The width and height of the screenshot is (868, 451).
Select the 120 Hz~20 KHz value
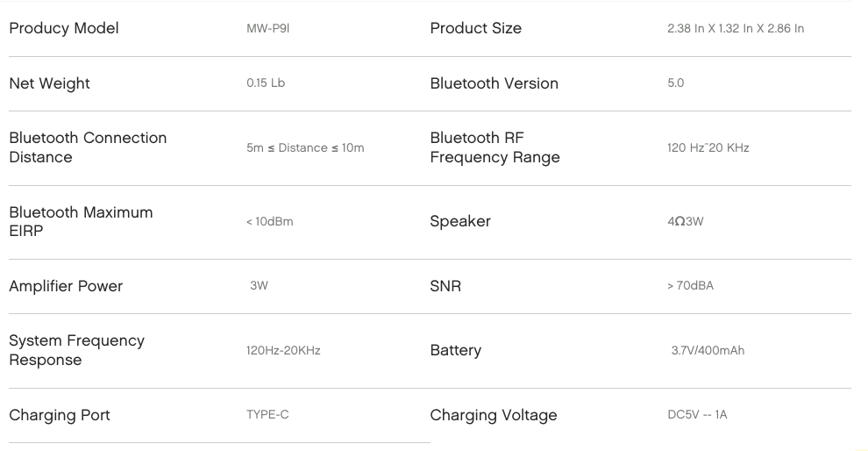pyautogui.click(x=708, y=148)
